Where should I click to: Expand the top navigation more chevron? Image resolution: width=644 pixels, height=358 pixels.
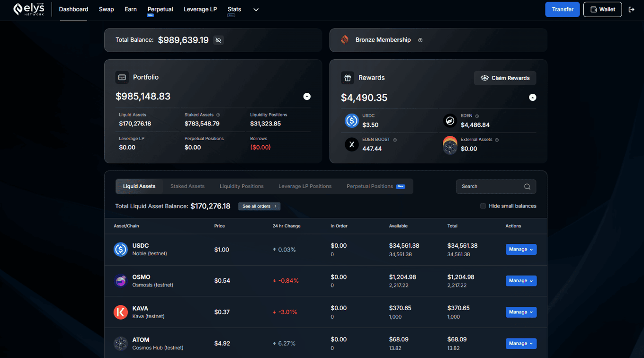click(256, 9)
